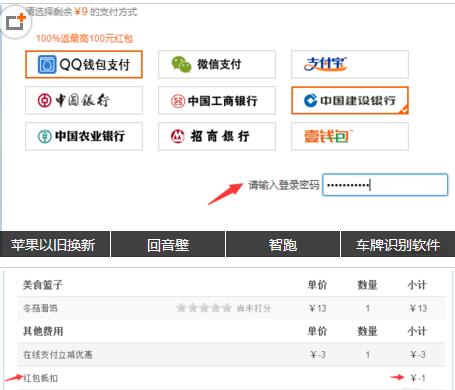Rate 冬菇滑鸡 with first star
455x390 pixels.
[181, 308]
